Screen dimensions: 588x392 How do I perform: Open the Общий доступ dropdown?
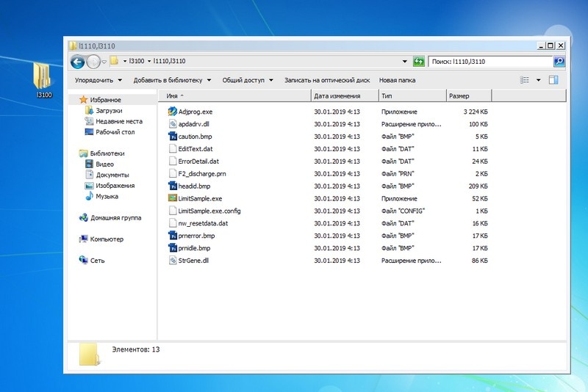pyautogui.click(x=248, y=80)
